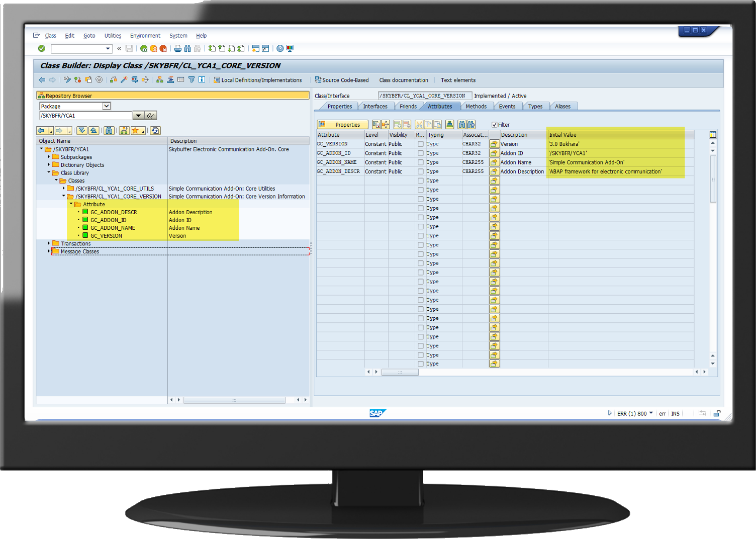The image size is (756, 539).
Task: Open the Goto menu
Action: [x=89, y=36]
